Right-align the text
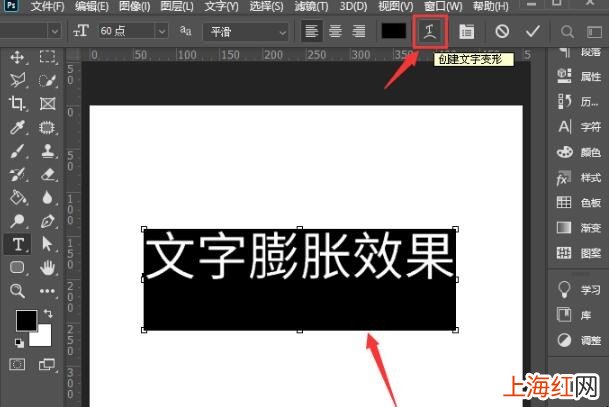The image size is (609, 407). 358,31
